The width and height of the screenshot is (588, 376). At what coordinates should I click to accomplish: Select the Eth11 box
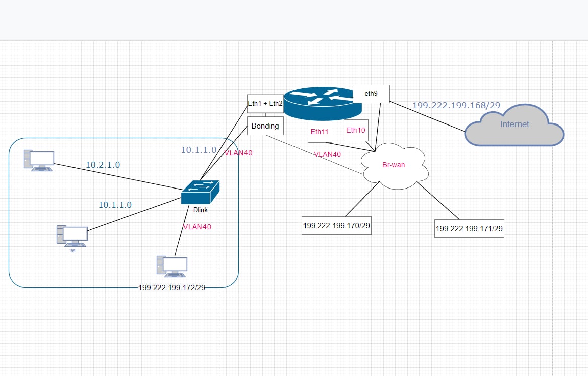pos(320,132)
